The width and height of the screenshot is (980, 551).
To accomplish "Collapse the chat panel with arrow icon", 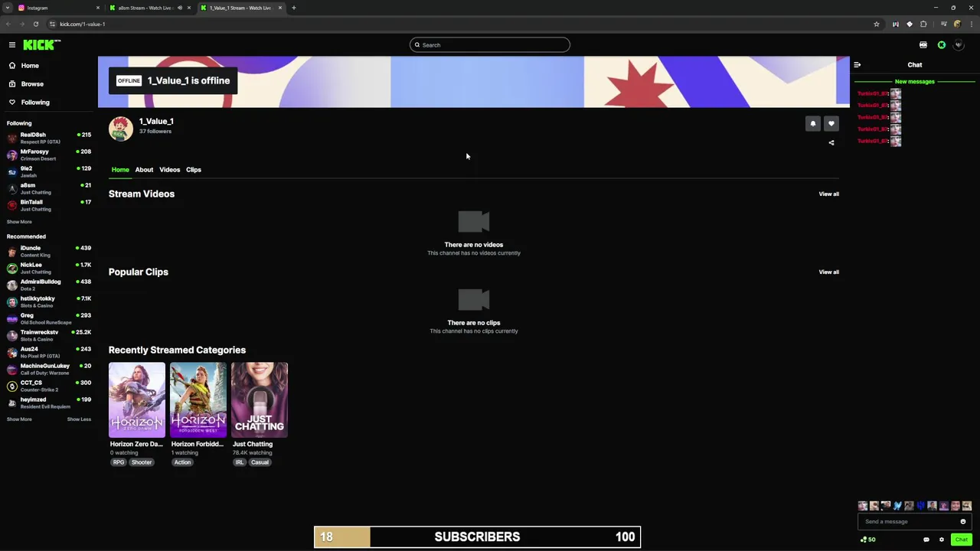I will (x=857, y=65).
